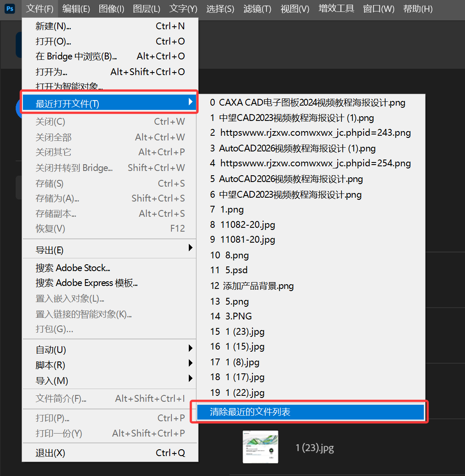The image size is (465, 476).
Task: Expand the 脚本(R) submenu
Action: (x=110, y=365)
